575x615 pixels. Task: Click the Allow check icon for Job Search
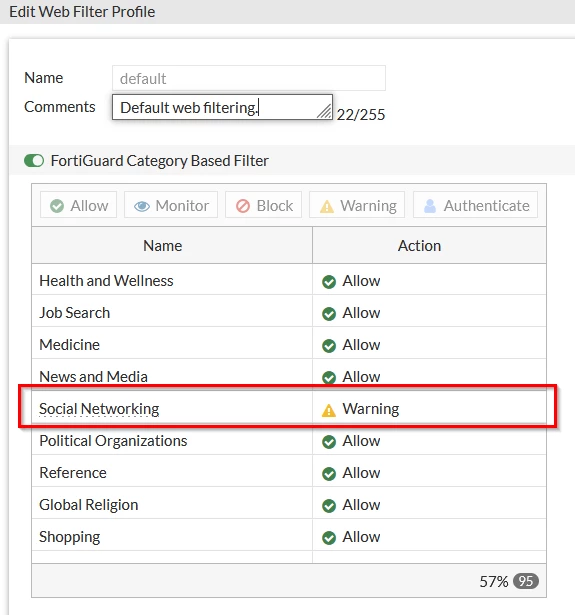329,314
